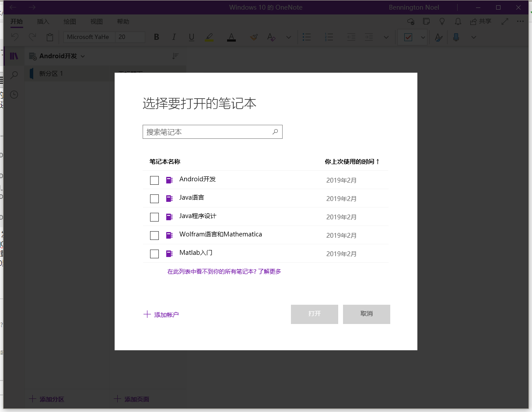Switch to the 开始 ribbon tab
The width and height of the screenshot is (532, 412).
click(x=17, y=21)
